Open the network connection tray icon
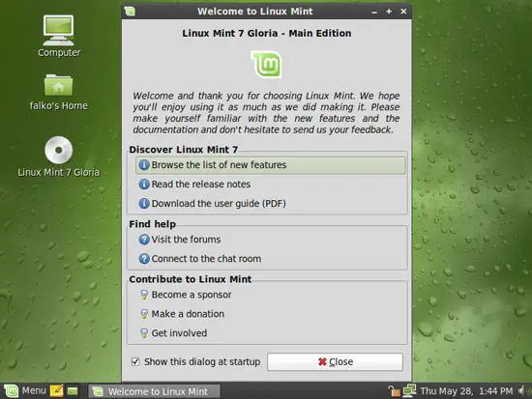 tap(409, 391)
